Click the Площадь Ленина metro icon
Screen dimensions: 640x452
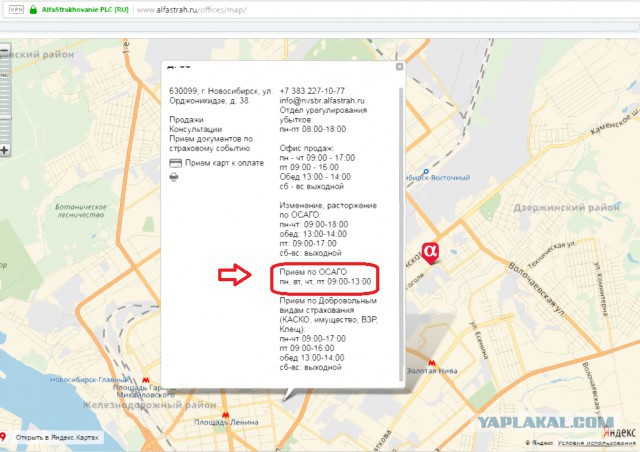225,415
